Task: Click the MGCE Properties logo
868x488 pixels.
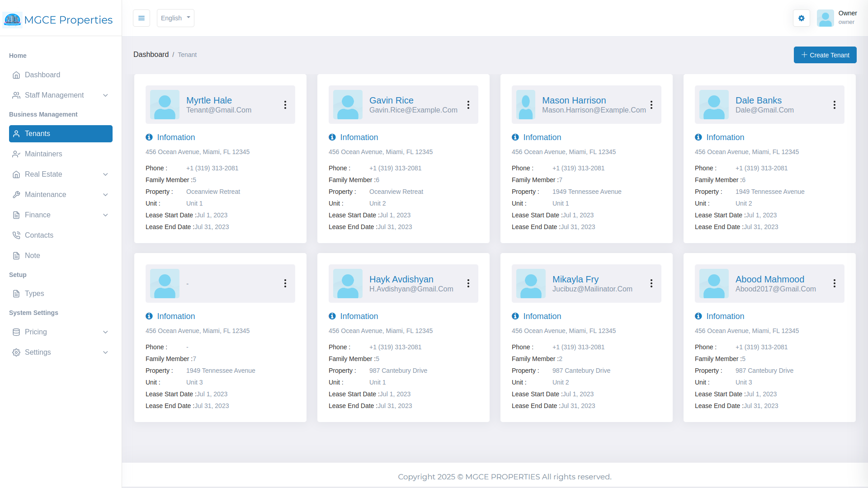Action: click(x=58, y=19)
